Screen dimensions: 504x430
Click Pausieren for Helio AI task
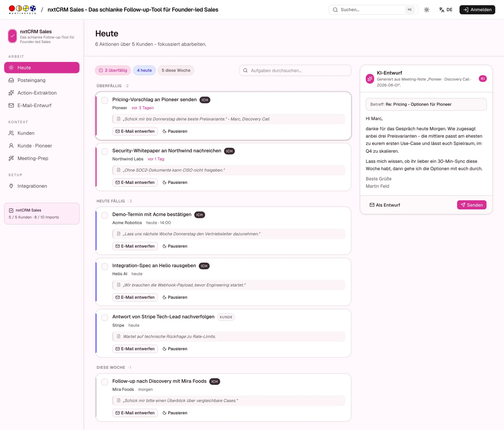[x=175, y=297]
